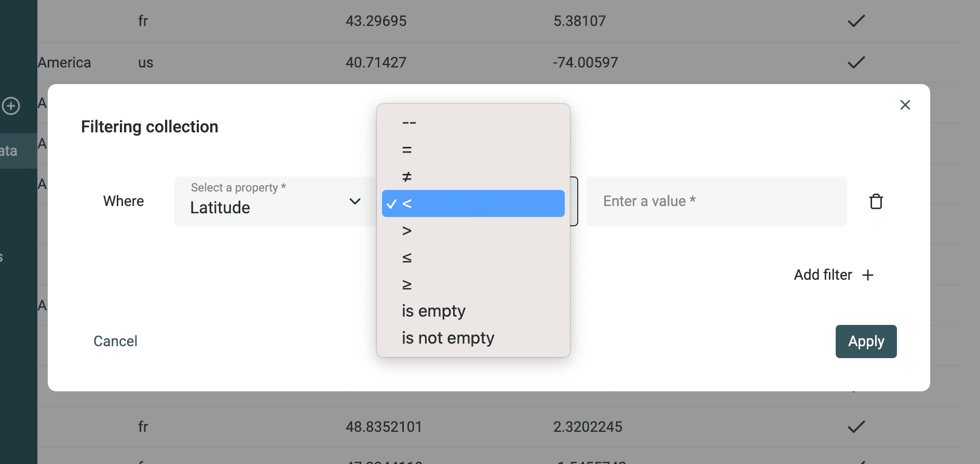Screen dimensions: 980x464
Task: Close the Filtering collection dialog with the X
Action: pyautogui.click(x=905, y=105)
